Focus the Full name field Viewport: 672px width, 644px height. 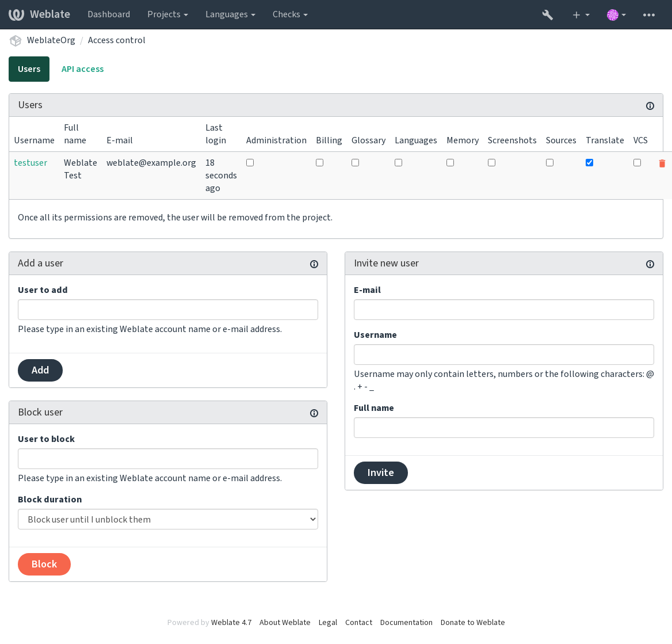pyautogui.click(x=504, y=428)
